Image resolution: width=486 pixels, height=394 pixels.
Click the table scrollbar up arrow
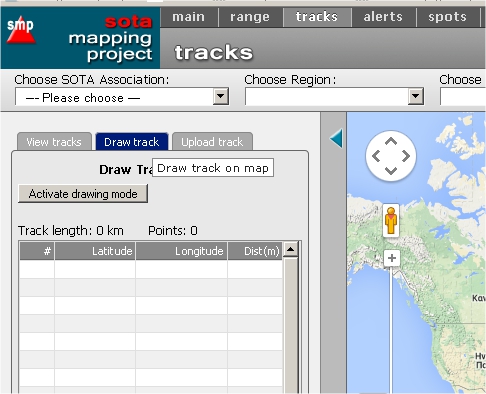[x=291, y=249]
